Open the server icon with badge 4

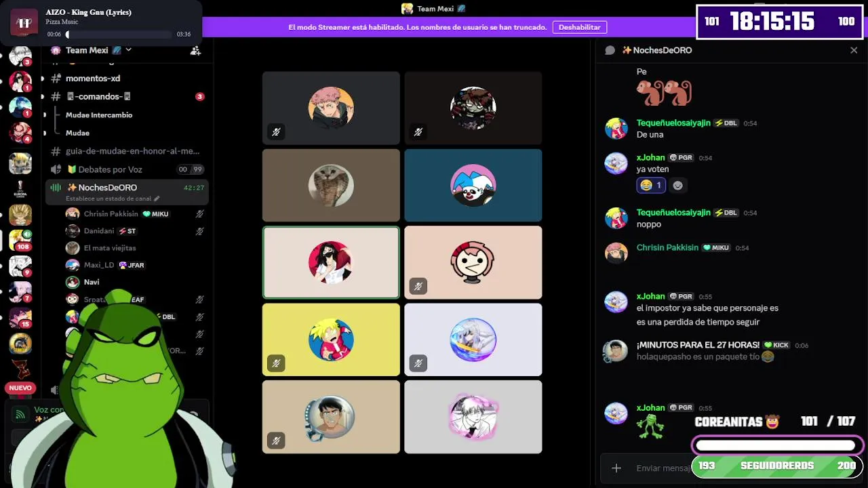(20, 132)
